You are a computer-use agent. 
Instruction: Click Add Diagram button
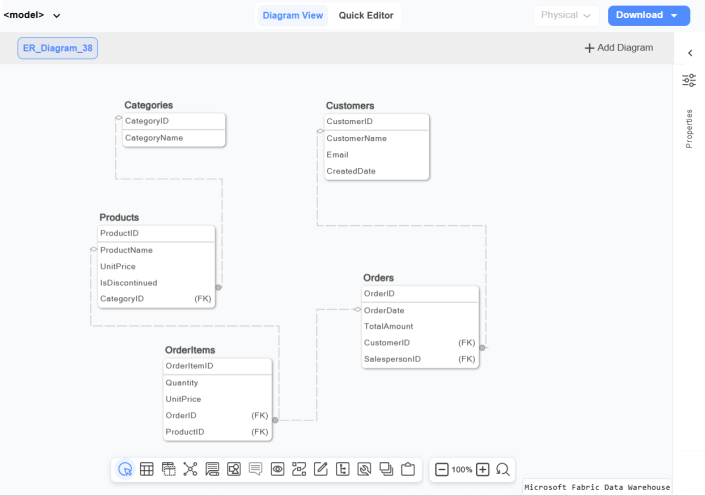click(x=619, y=48)
